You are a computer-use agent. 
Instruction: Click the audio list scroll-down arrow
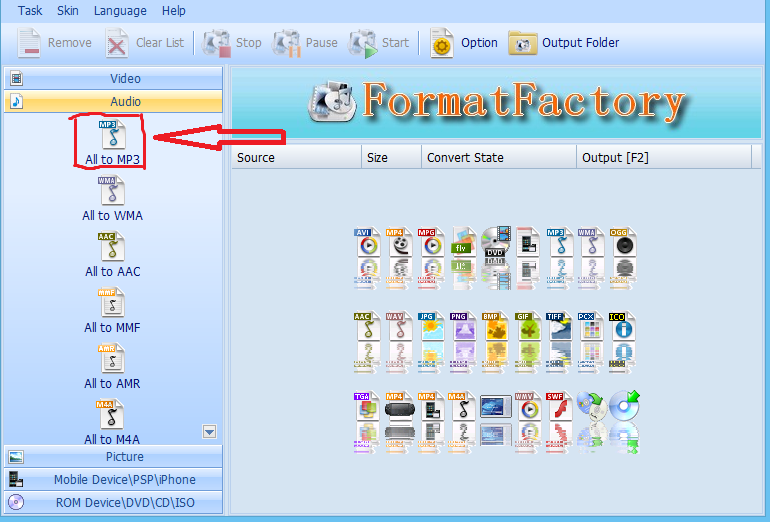click(x=210, y=432)
